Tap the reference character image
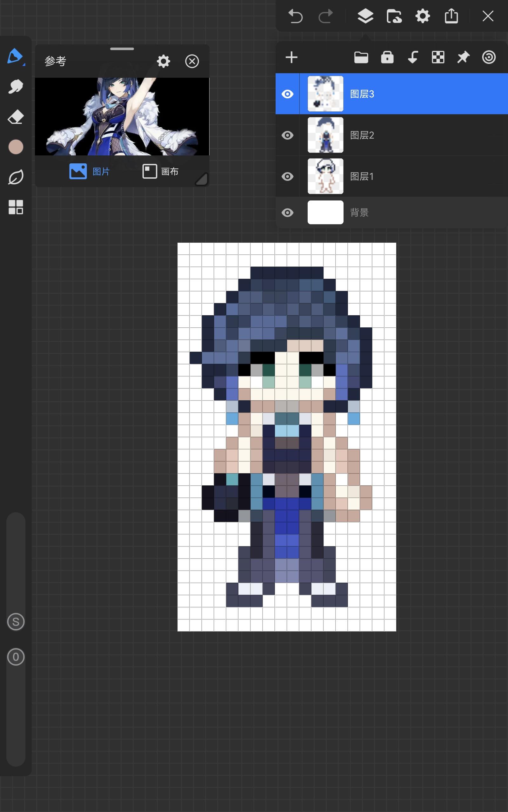508x812 pixels. [x=122, y=116]
